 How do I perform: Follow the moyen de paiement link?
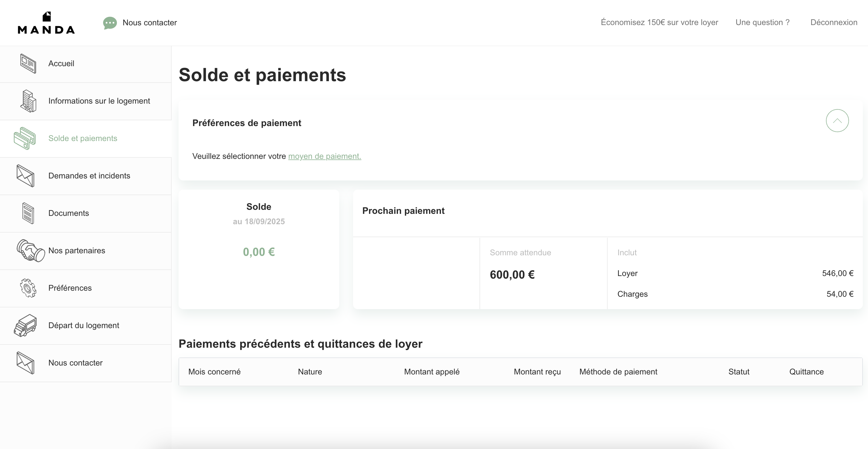click(325, 156)
